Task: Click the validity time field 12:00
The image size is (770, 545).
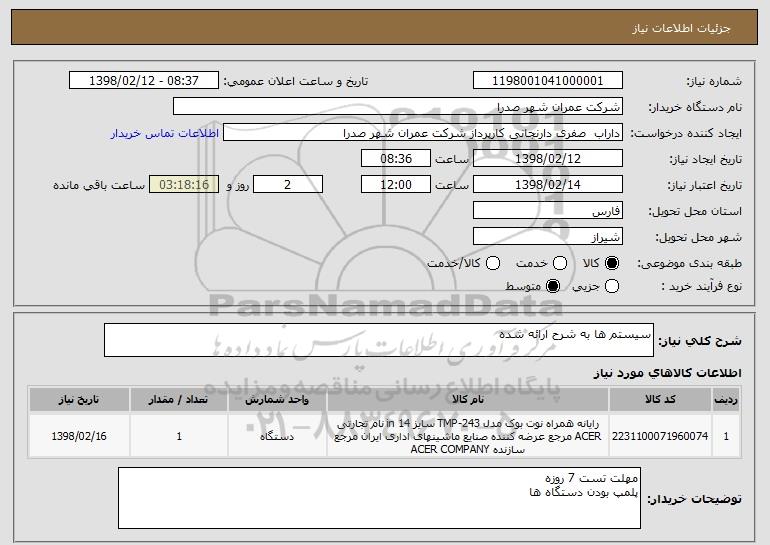Action: pos(396,185)
